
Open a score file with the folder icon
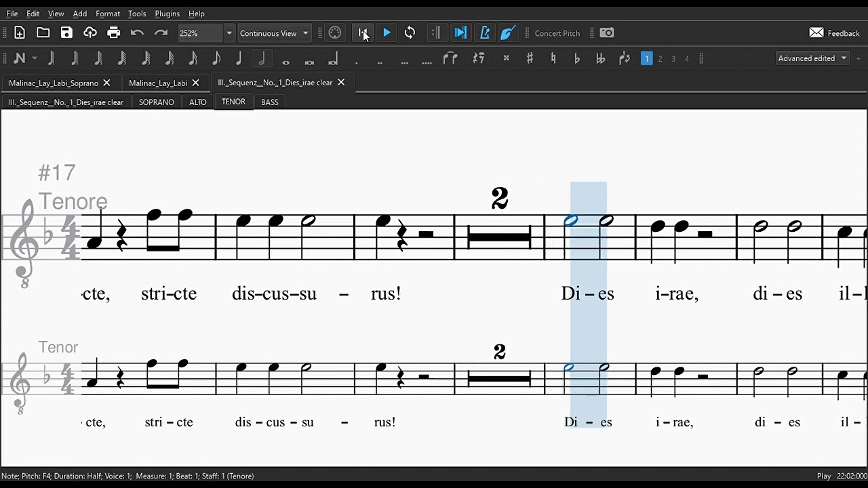[43, 33]
